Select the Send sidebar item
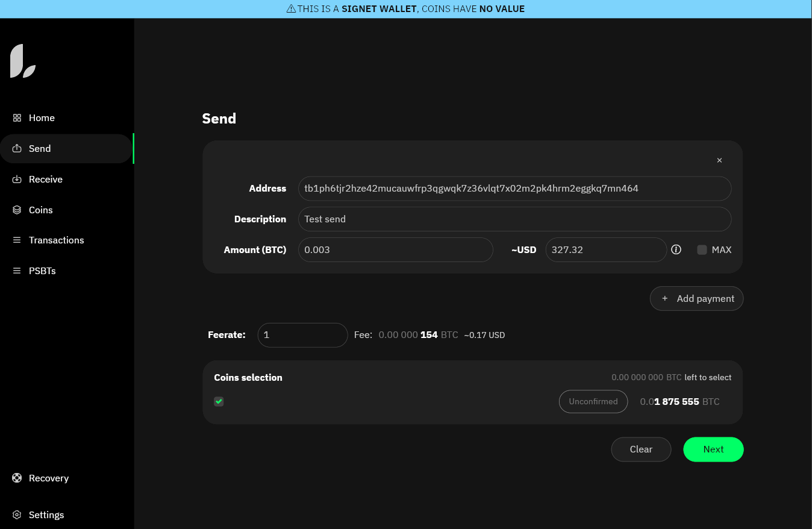The width and height of the screenshot is (812, 529). [40, 149]
